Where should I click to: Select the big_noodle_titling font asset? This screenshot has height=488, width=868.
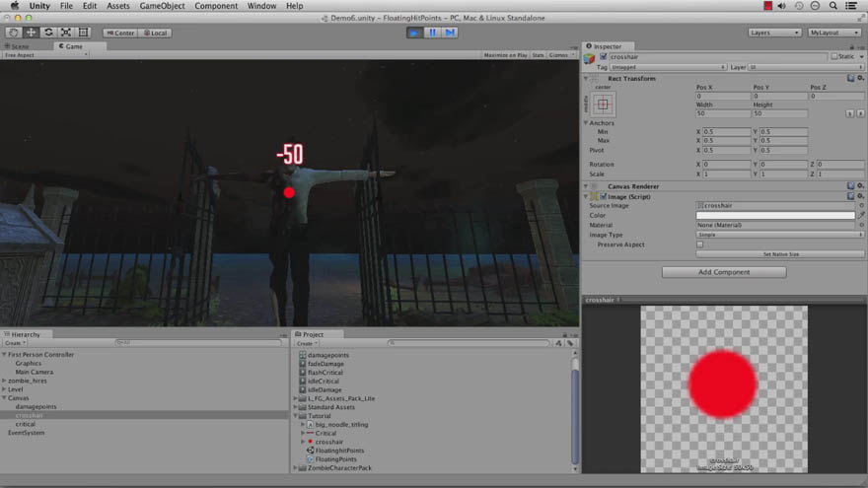[x=341, y=425]
